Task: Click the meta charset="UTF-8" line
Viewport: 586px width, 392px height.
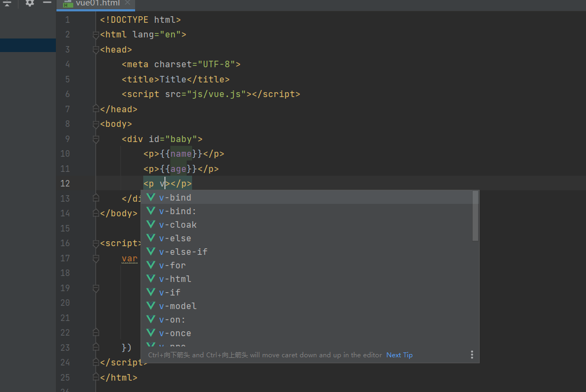Action: coord(181,64)
